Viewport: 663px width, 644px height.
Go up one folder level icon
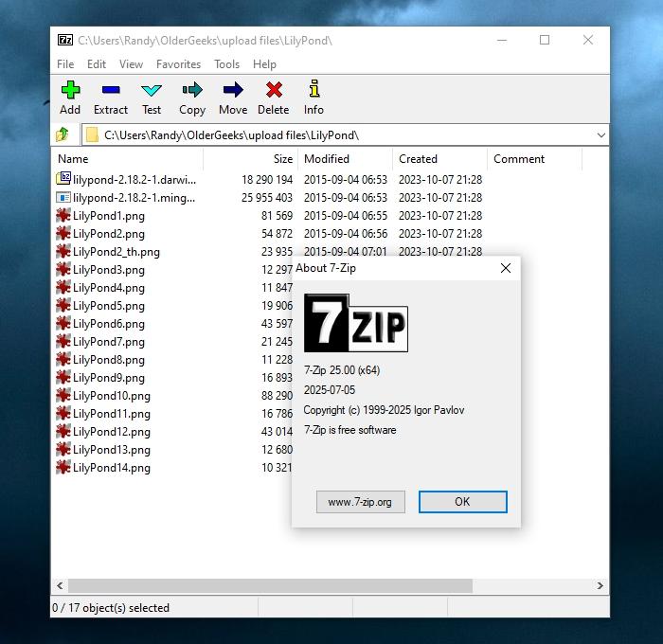click(63, 134)
